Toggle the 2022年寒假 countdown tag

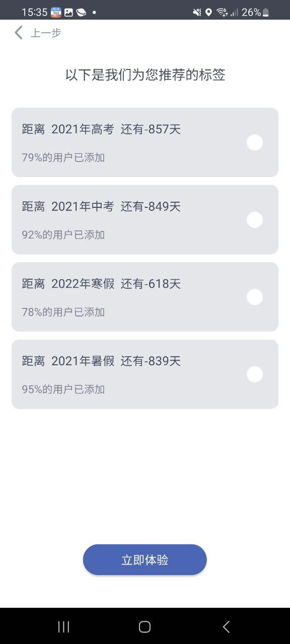(x=255, y=297)
